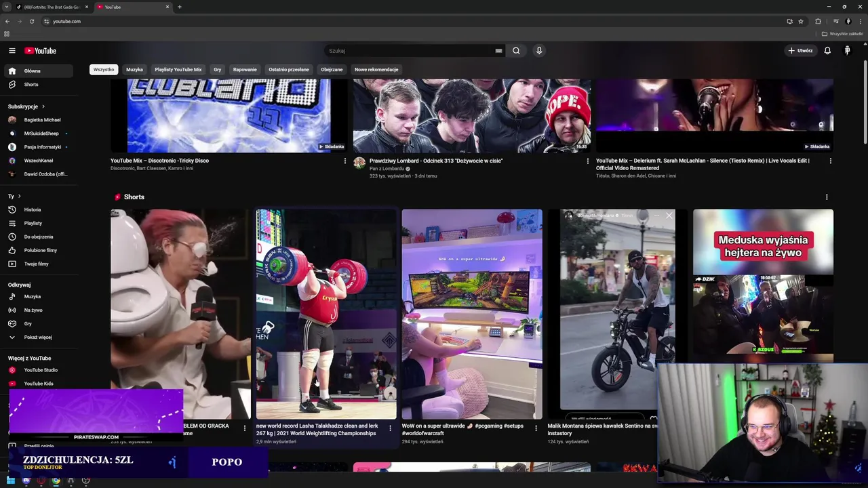Open YouTube Kids link
This screenshot has width=868, height=488.
(39, 384)
